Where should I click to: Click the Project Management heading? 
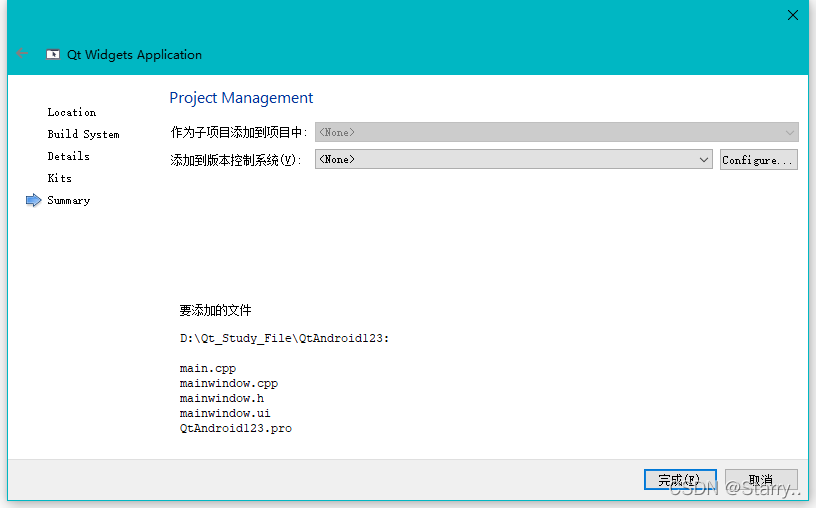(241, 98)
